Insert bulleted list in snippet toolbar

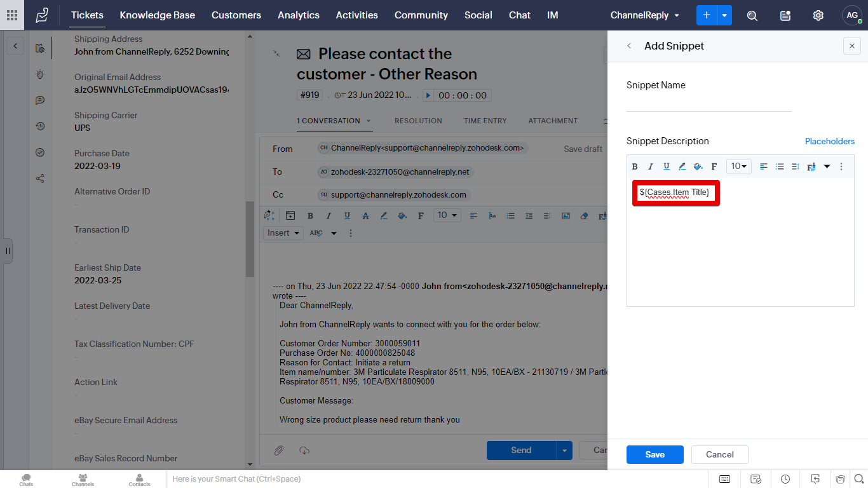click(780, 166)
